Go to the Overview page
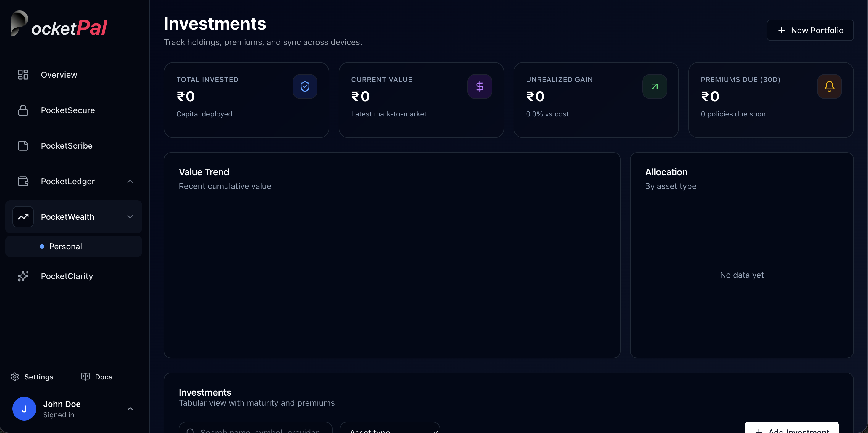 tap(73, 75)
